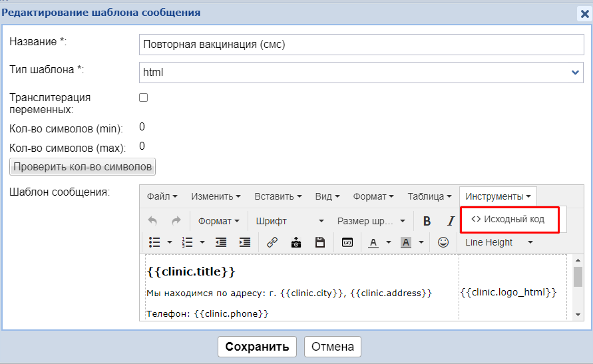The height and width of the screenshot is (364, 593).
Task: Expand the template type html dropdown
Action: [x=361, y=72]
